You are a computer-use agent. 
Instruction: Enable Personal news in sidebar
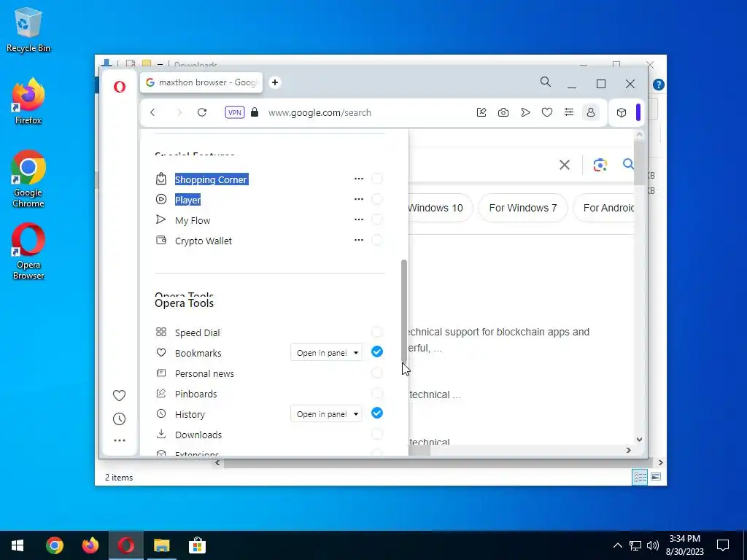pos(377,373)
